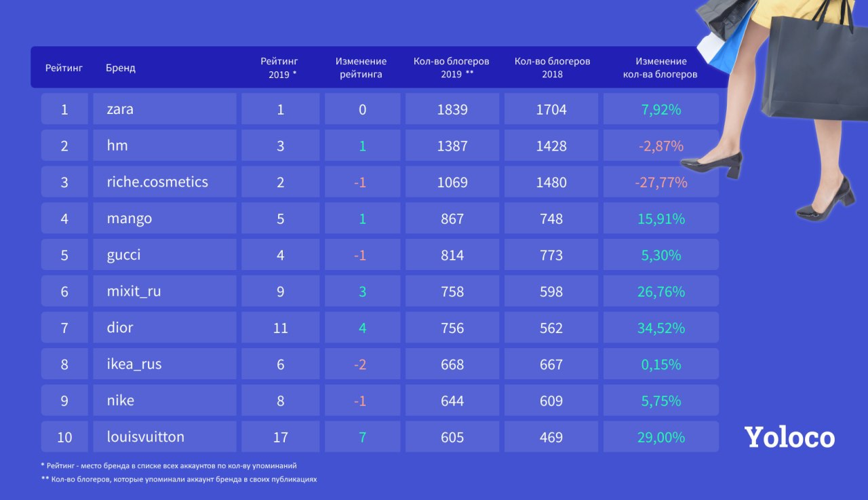Select the mixit_ru brand cell

(x=165, y=291)
